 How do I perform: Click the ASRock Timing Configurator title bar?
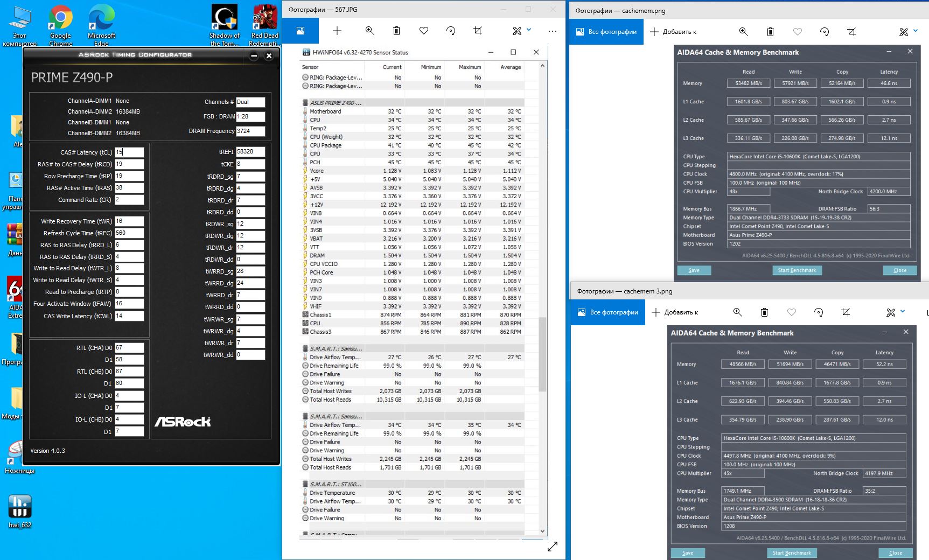[x=135, y=55]
